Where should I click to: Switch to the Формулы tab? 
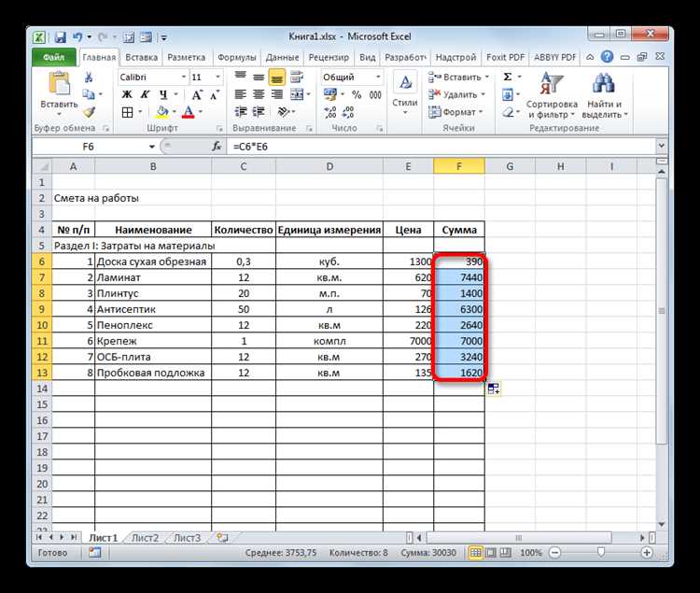click(237, 57)
